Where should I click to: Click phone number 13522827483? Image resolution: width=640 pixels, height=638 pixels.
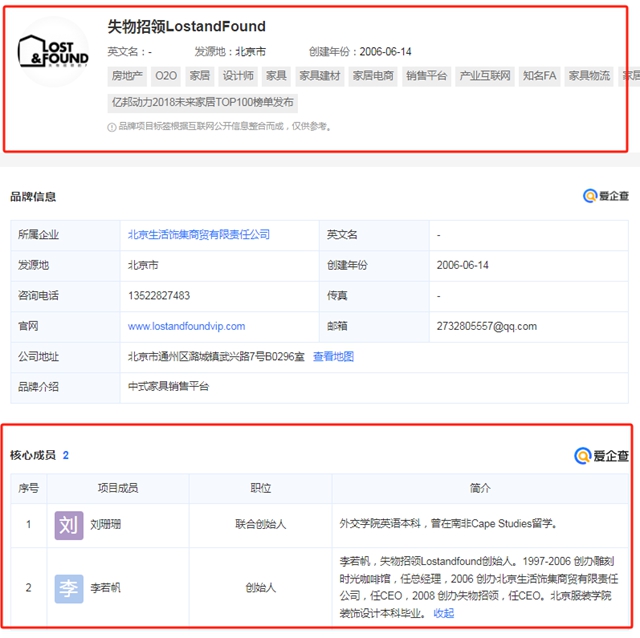coord(159,296)
